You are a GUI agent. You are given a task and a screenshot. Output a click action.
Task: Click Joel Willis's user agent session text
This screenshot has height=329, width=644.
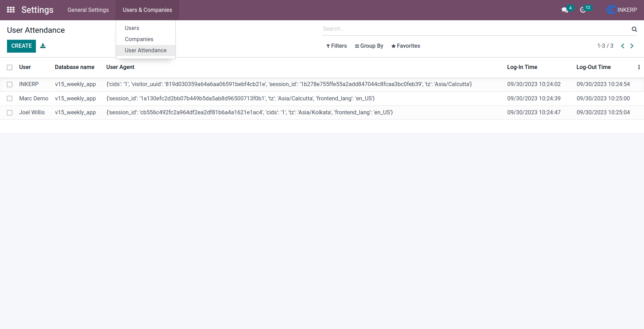(250, 113)
